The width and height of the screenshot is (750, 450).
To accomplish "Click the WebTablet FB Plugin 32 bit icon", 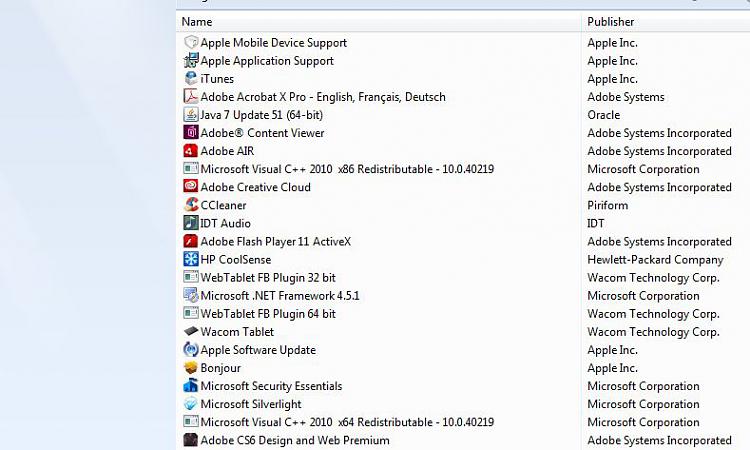I will pos(191,277).
